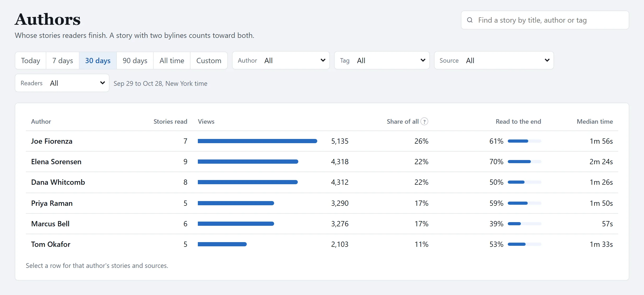Click the 2m 24s median time
This screenshot has width=644, height=295.
(x=601, y=162)
